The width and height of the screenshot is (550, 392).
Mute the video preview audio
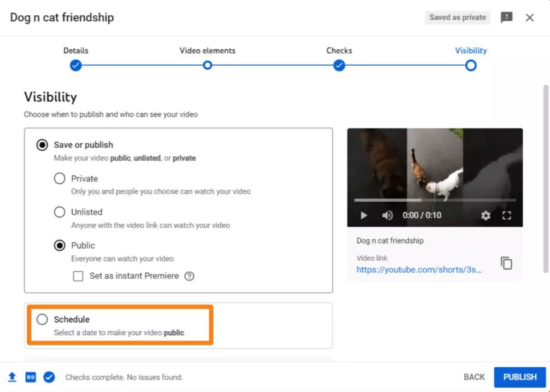coord(387,215)
